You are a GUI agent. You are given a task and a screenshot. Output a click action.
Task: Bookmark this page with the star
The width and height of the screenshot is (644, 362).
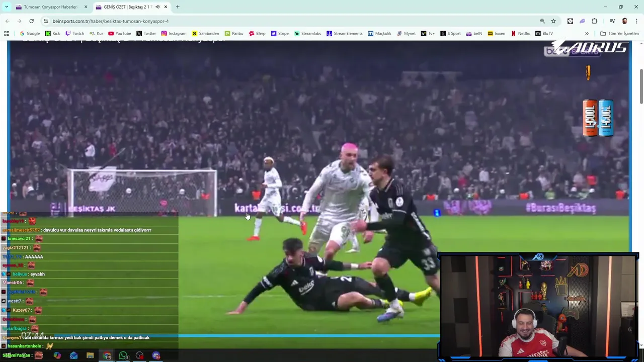(x=553, y=21)
